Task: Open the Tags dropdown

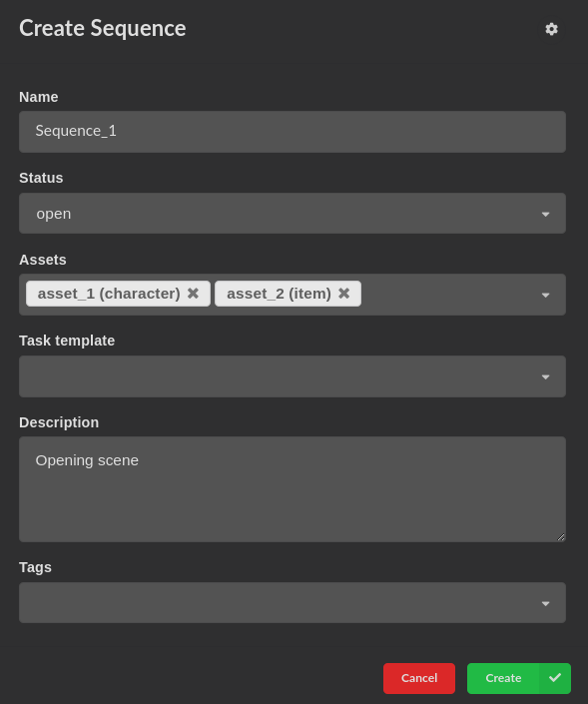Action: 293,602
